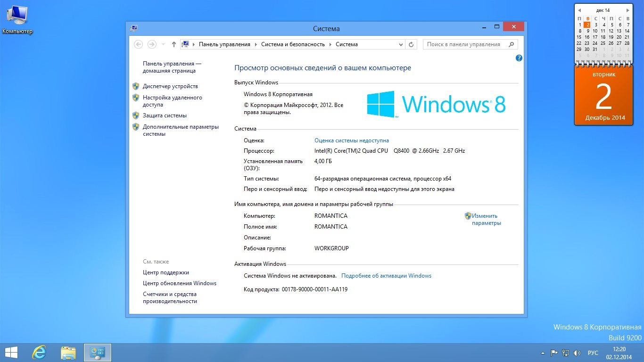
Task: Select day 31 in calendar gadget
Action: pos(595,49)
